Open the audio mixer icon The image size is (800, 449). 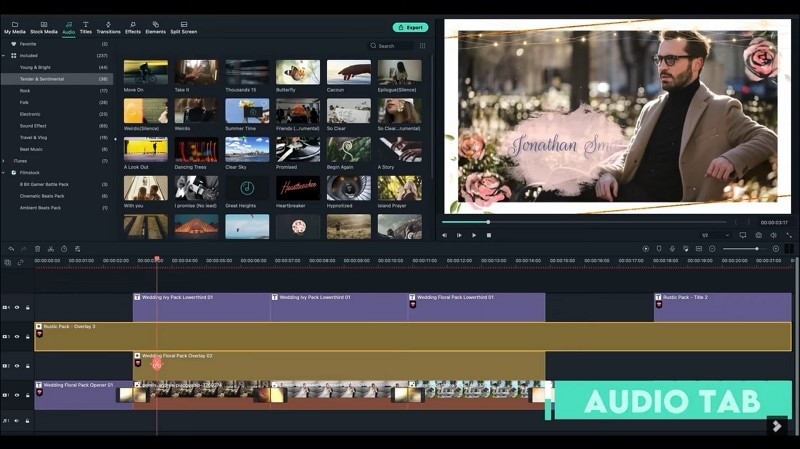685,248
